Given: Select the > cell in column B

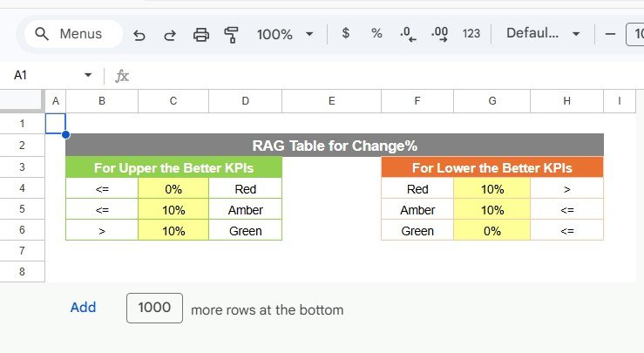Looking at the screenshot, I should (102, 231).
